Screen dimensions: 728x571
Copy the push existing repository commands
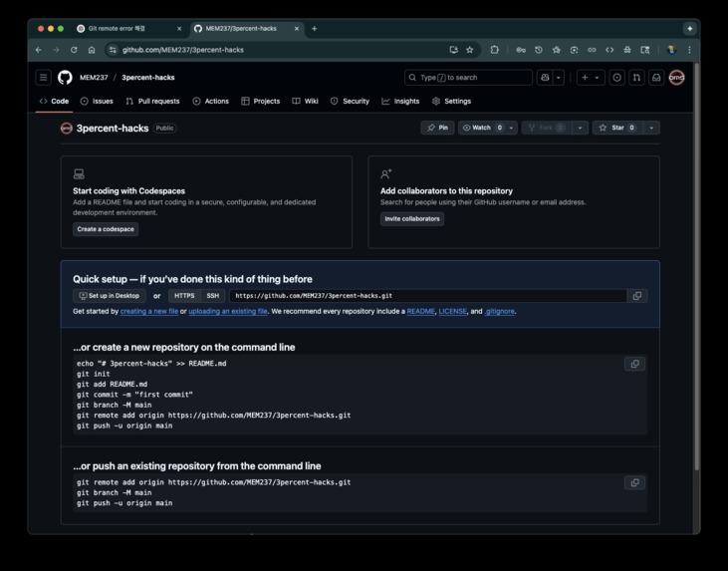[x=634, y=482]
